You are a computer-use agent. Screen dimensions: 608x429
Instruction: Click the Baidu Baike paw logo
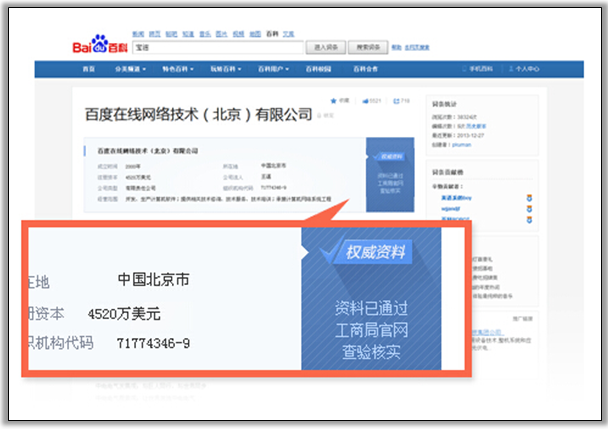100,43
